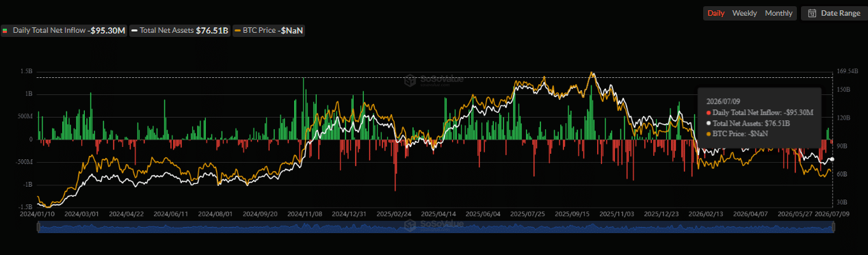Screen dimensions: 868x255
Task: Switch chart to Weekly view
Action: [x=744, y=13]
